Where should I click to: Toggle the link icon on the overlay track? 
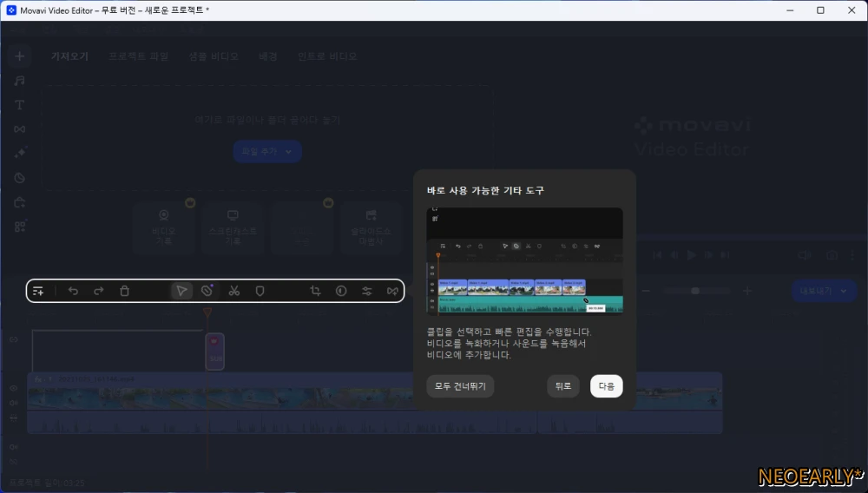(x=14, y=339)
